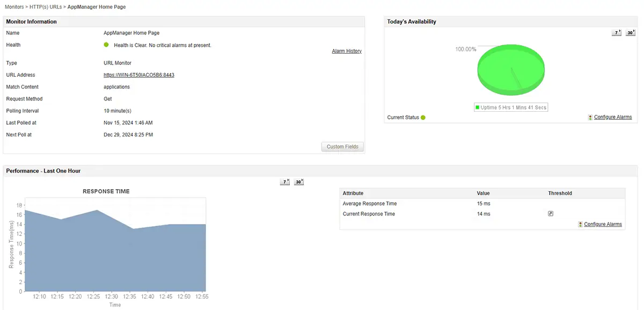
Task: Open the 30-day performance report icon
Action: (x=298, y=182)
